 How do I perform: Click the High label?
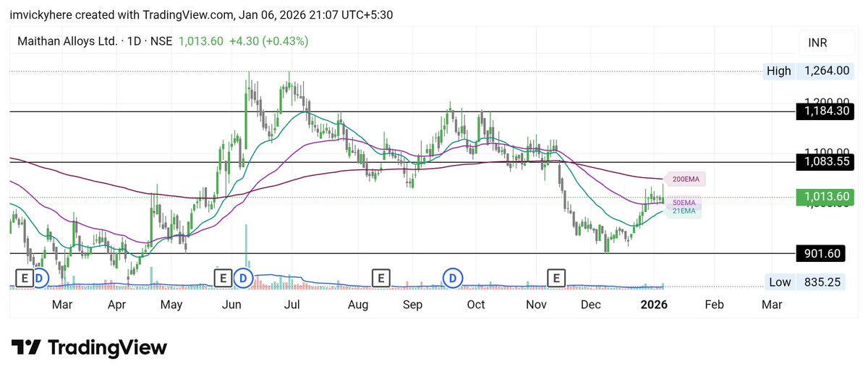[x=779, y=71]
